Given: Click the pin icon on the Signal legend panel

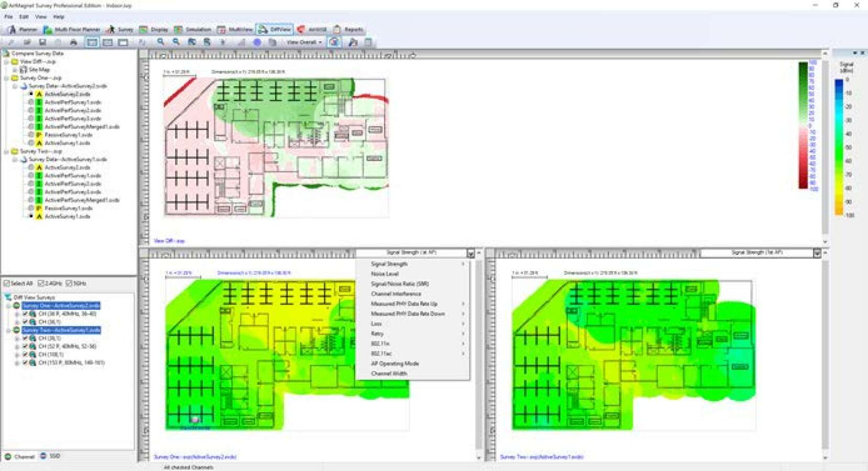Looking at the screenshot, I should click(854, 53).
